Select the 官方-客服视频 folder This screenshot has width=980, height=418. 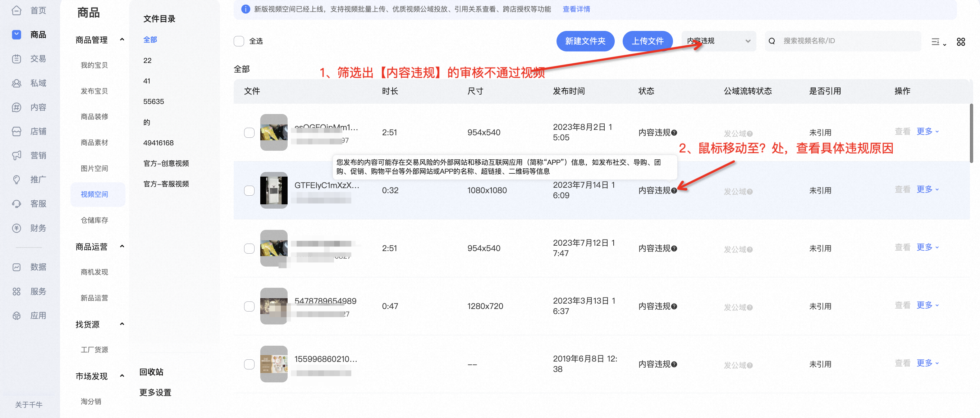pyautogui.click(x=166, y=184)
